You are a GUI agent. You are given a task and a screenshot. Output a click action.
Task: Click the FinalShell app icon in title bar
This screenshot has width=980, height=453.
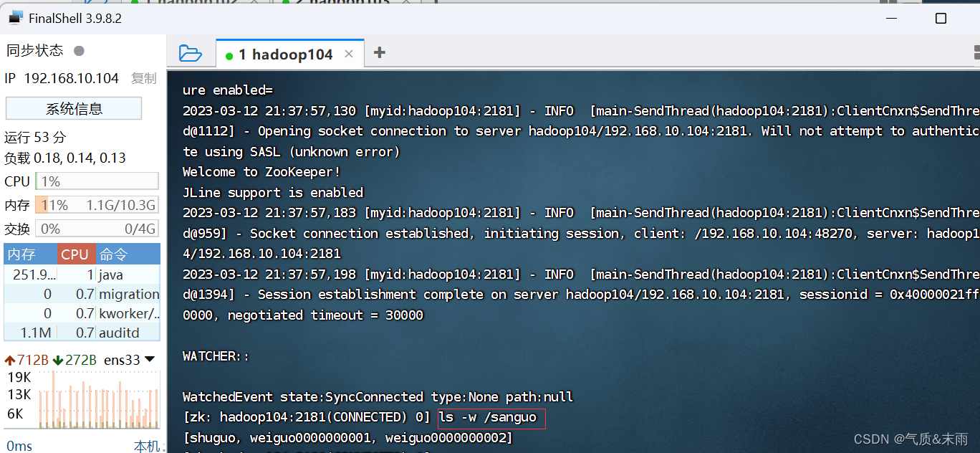[15, 18]
